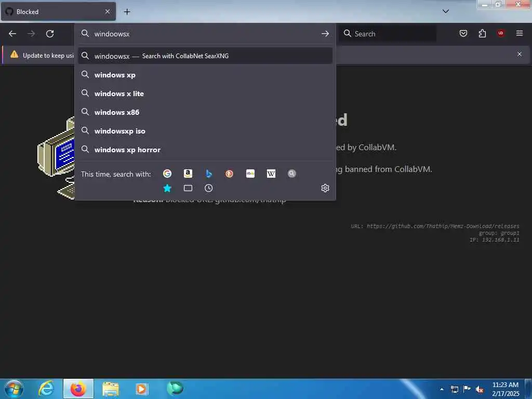The height and width of the screenshot is (399, 532).
Task: Go back with the back arrow
Action: (12, 34)
